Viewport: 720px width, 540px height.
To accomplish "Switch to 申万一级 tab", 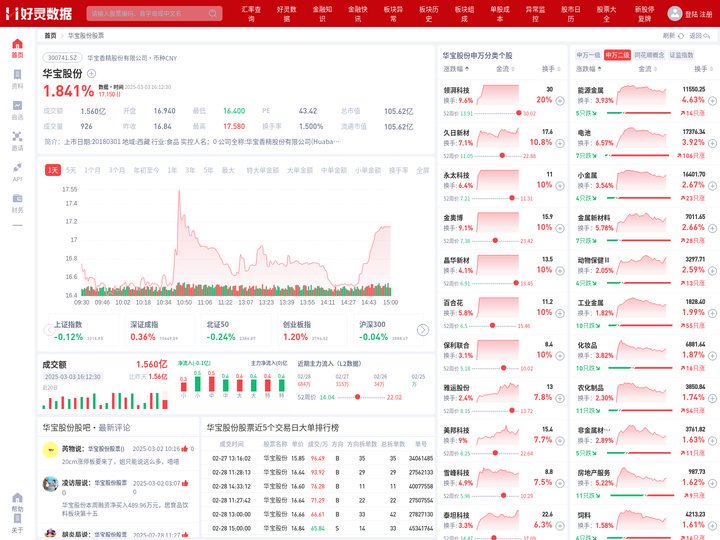I will 588,55.
